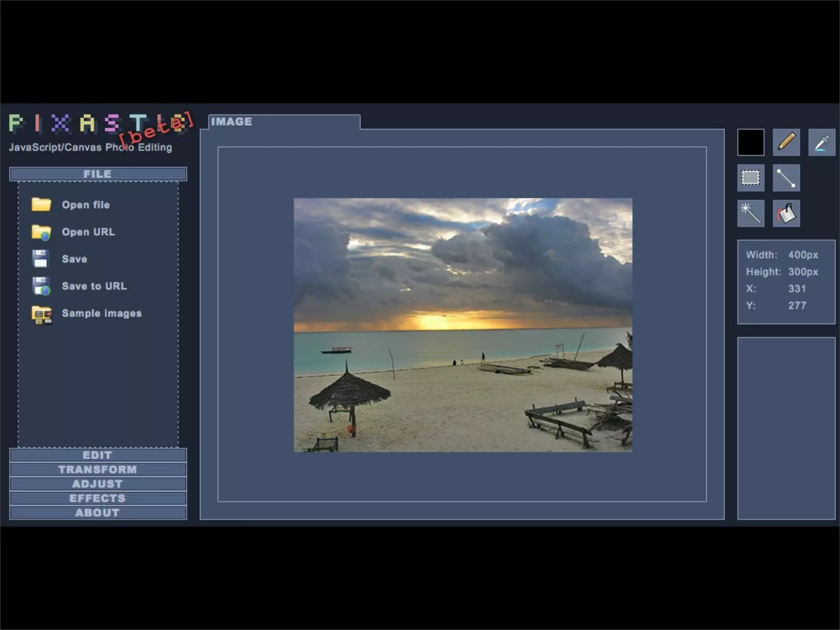Select the rectangular marquee selection tool
The height and width of the screenshot is (630, 840).
coord(751,178)
